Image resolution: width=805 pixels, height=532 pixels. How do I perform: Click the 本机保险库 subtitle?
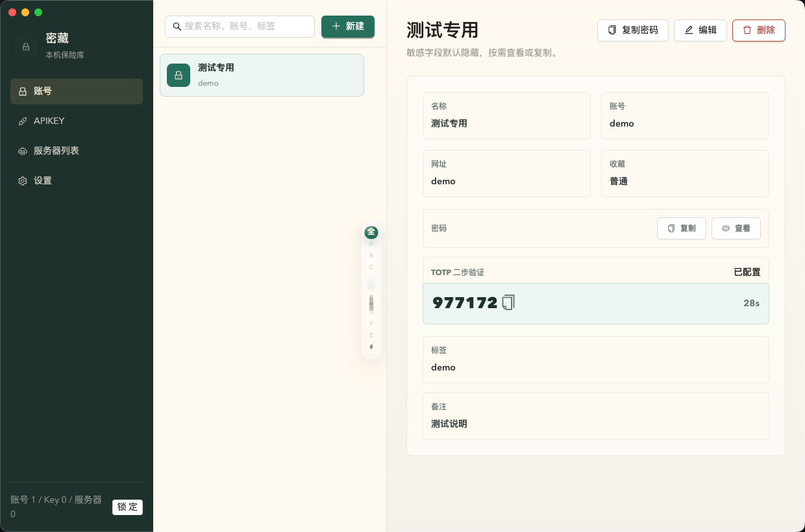(65, 55)
